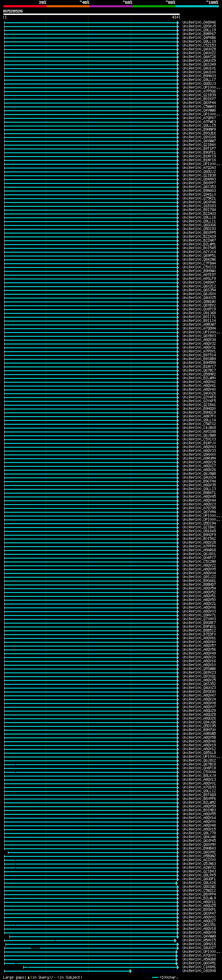Viewport: 222px width, 980px height.
Task: Select hit label UniRef100_Q67BC7
Action: (199, 371)
